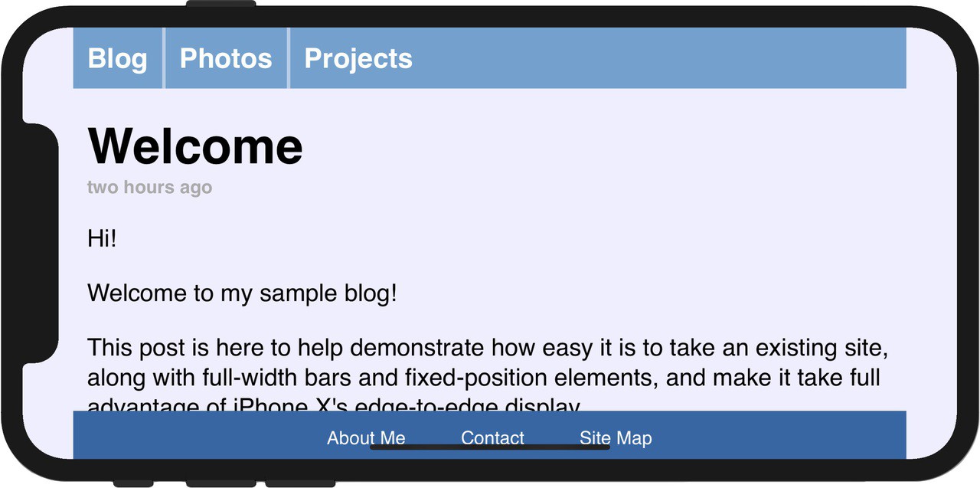The width and height of the screenshot is (980, 488).
Task: Open the Blog navigation tab
Action: [117, 58]
